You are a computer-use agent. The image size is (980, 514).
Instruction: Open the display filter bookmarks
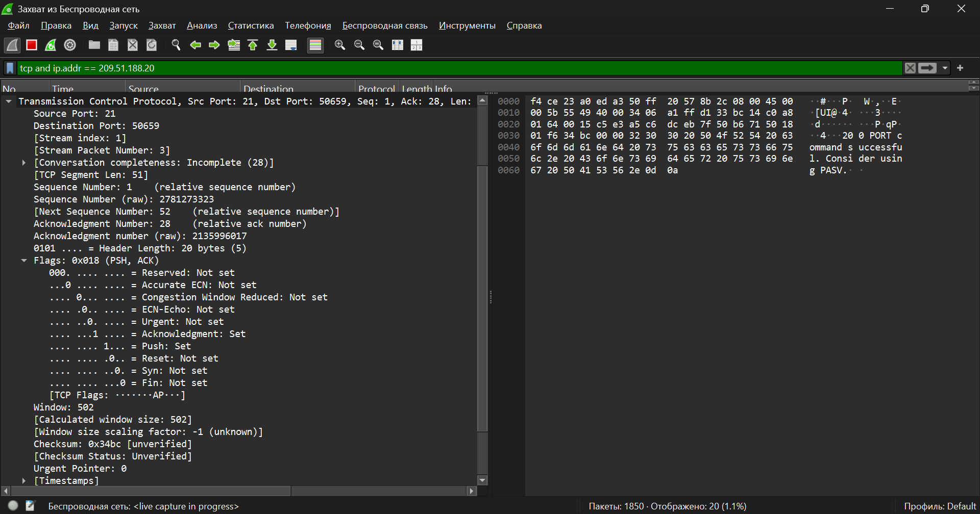point(10,68)
